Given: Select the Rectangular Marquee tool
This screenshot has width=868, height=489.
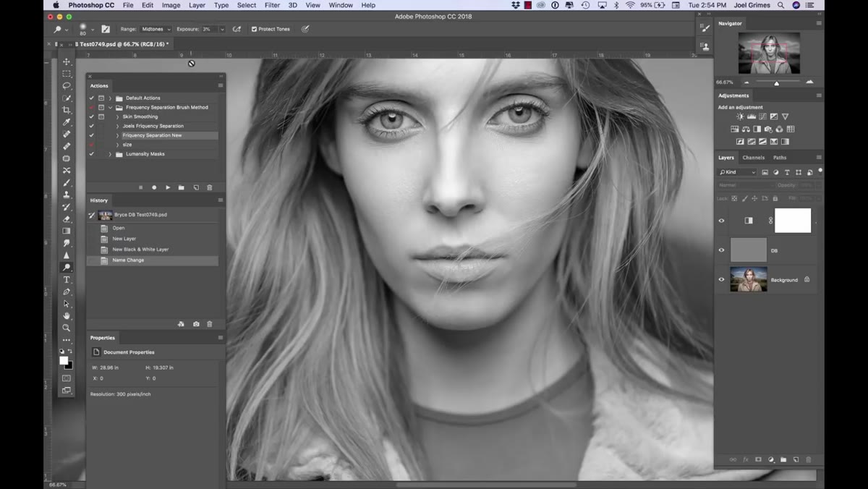Looking at the screenshot, I should pyautogui.click(x=67, y=74).
